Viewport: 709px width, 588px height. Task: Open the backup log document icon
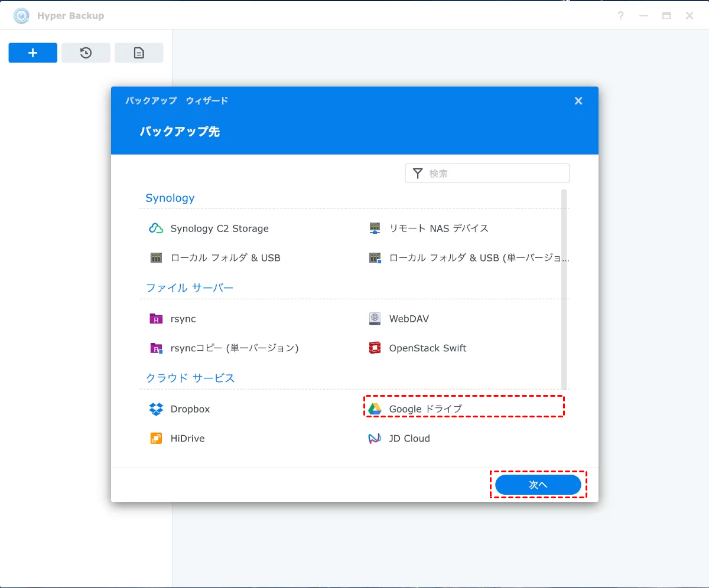[139, 53]
